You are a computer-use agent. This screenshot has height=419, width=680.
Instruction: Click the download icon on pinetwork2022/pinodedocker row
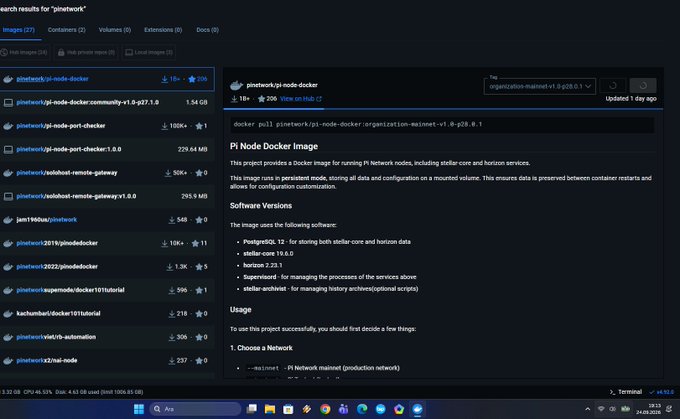170,267
